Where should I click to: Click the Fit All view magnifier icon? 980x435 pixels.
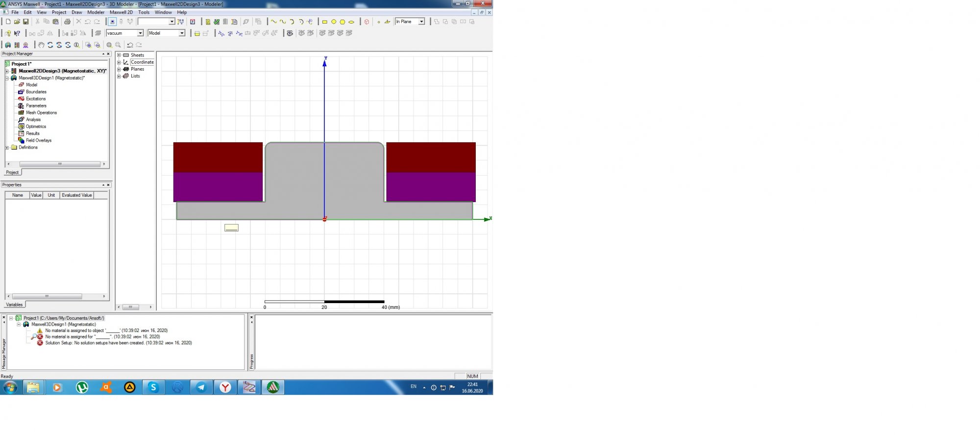109,45
